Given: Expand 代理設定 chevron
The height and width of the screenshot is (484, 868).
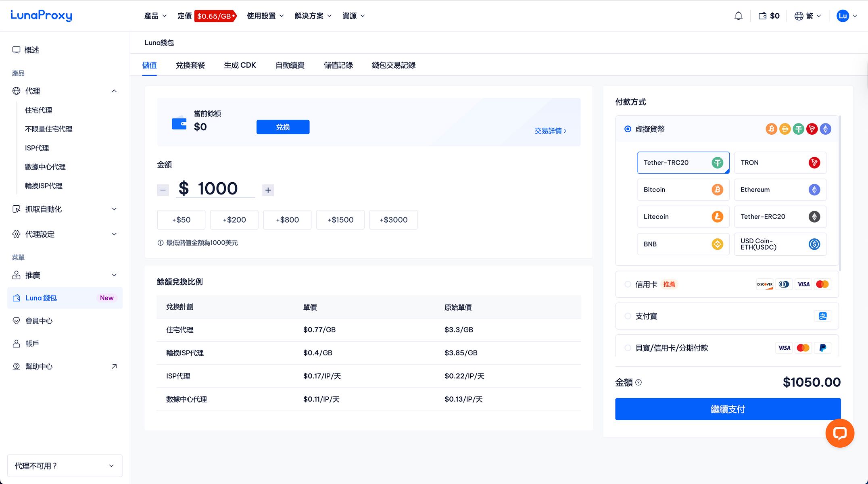Looking at the screenshot, I should tap(114, 234).
